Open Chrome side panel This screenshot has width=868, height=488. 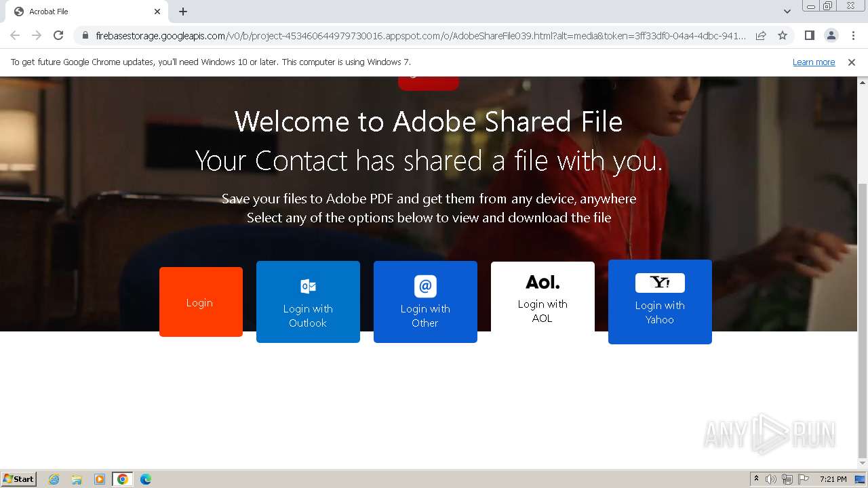pyautogui.click(x=809, y=35)
